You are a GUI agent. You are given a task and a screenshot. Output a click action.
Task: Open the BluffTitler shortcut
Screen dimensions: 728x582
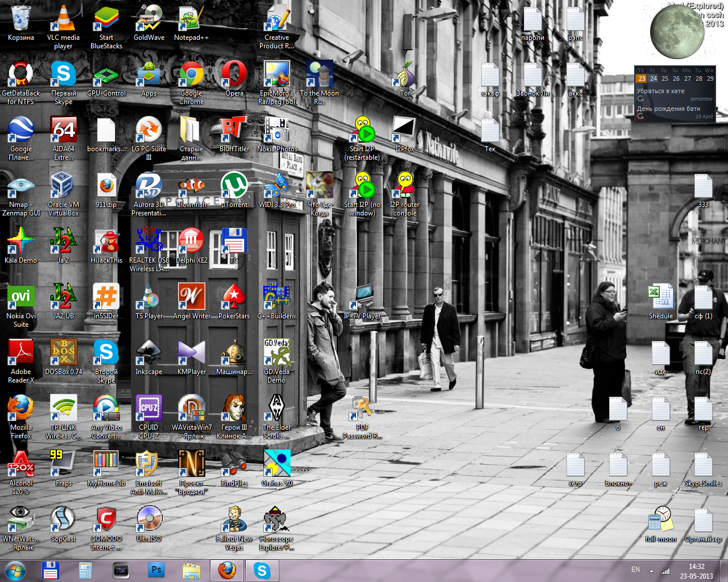[234, 135]
